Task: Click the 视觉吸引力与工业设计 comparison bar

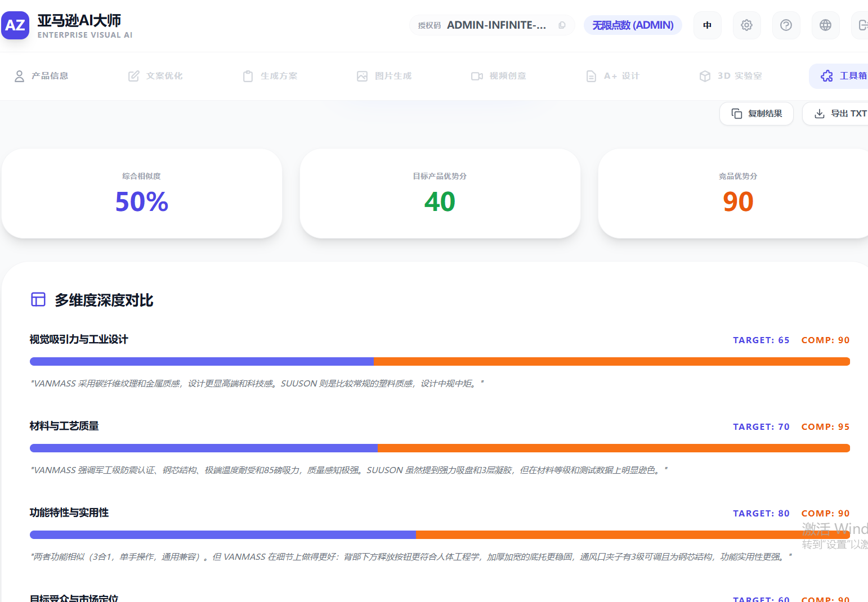Action: pos(439,361)
